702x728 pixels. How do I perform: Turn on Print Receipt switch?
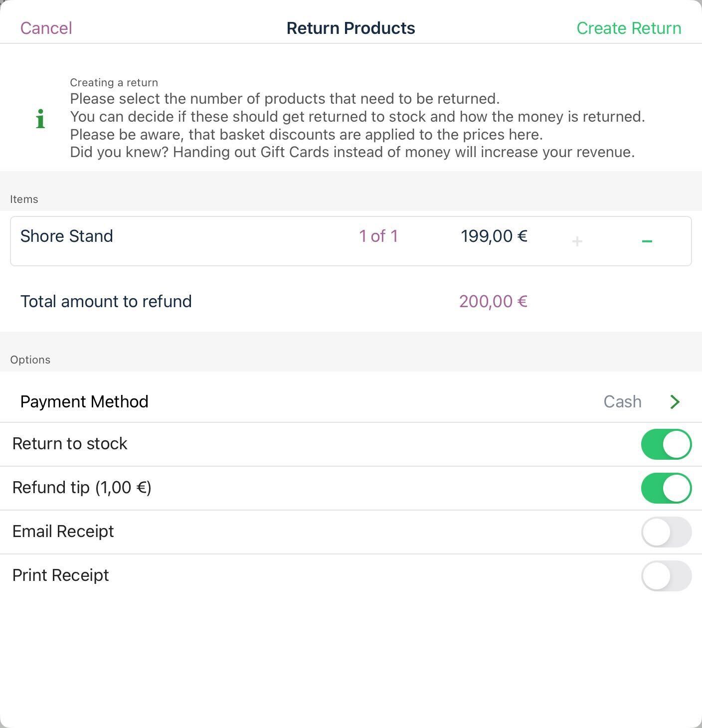[666, 576]
